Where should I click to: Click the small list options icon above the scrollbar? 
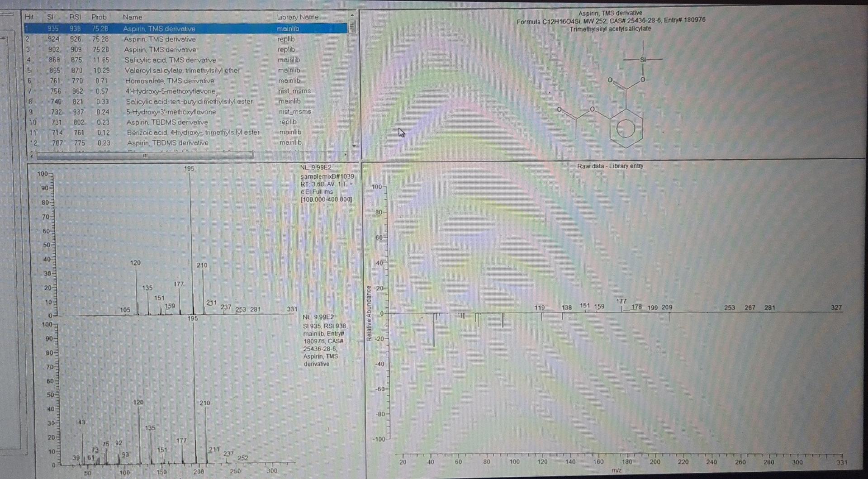[x=352, y=27]
